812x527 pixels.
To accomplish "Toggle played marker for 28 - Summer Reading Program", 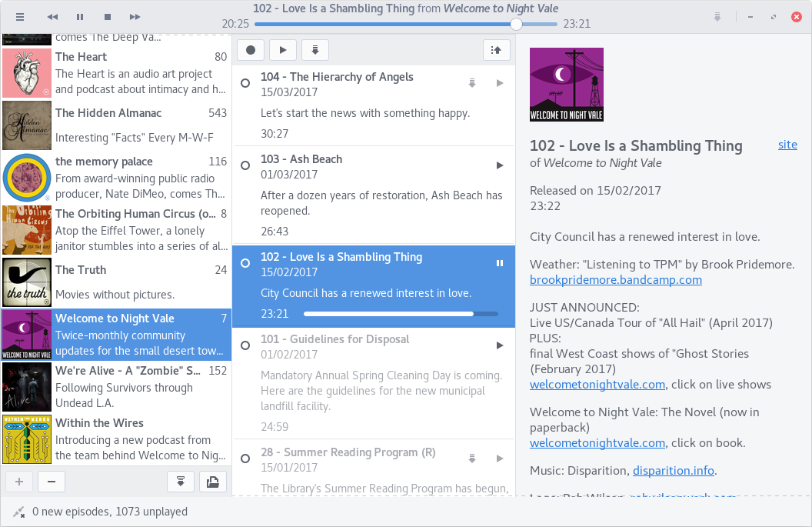I will (x=245, y=459).
